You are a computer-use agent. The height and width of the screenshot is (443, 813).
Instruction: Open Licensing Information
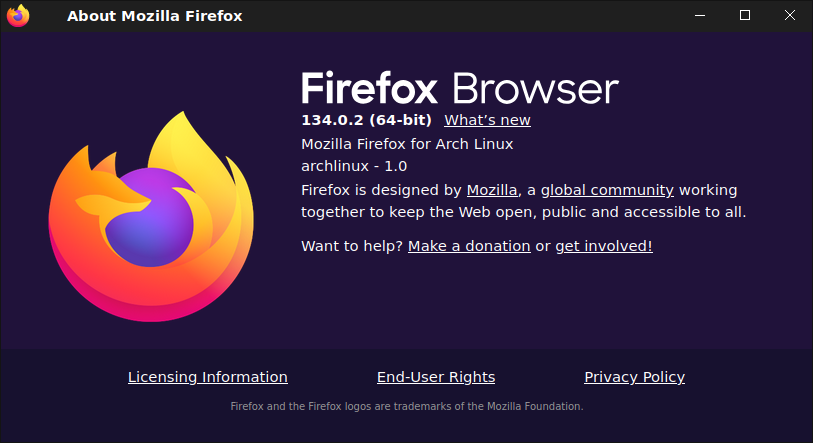(x=207, y=377)
